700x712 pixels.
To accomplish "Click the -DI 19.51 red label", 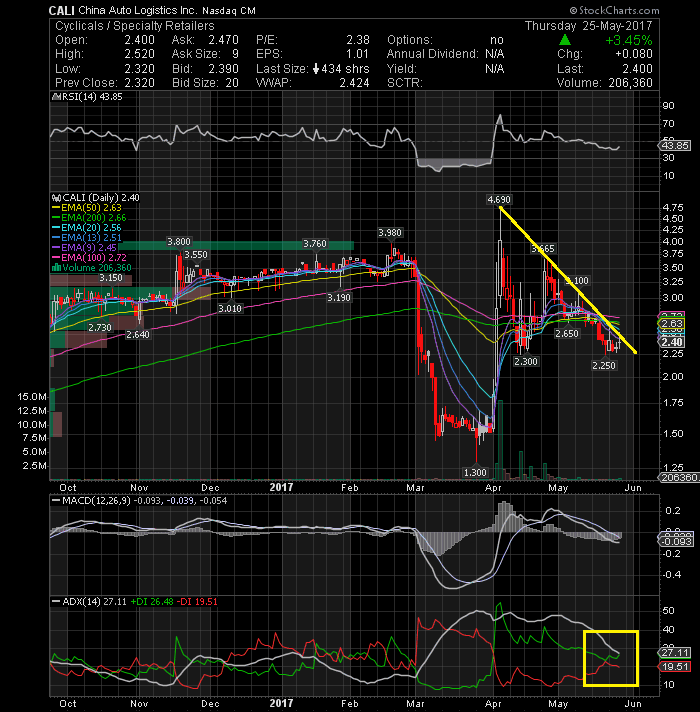I will point(197,602).
